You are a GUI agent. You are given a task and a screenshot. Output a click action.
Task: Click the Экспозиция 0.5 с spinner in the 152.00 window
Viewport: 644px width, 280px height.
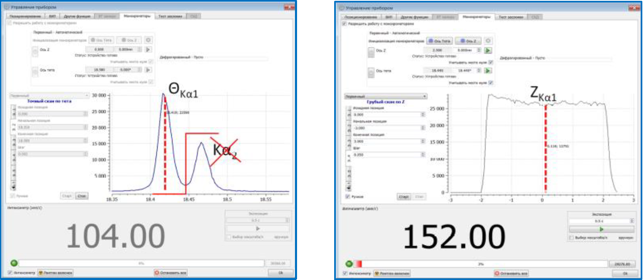point(601,221)
